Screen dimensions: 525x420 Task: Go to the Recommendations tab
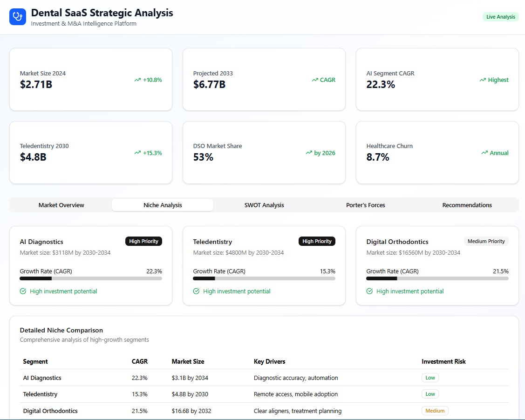[x=467, y=205]
